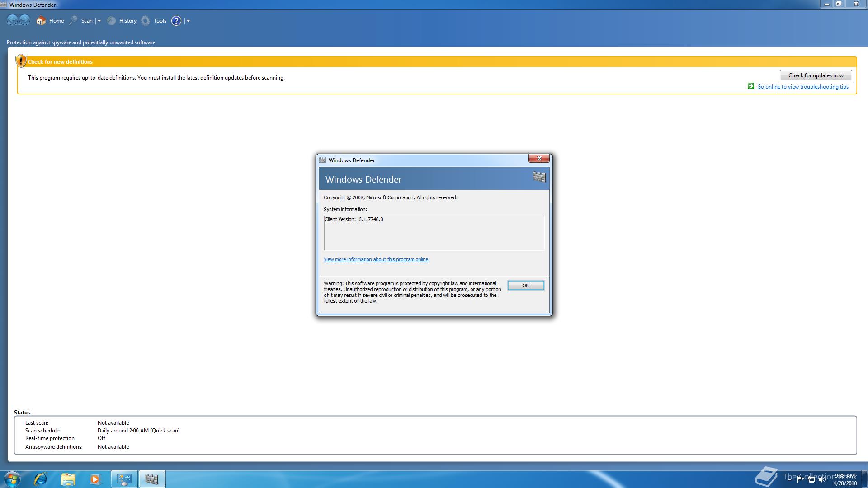Image resolution: width=868 pixels, height=488 pixels.
Task: Click the volume speaker tray icon
Action: [x=822, y=479]
